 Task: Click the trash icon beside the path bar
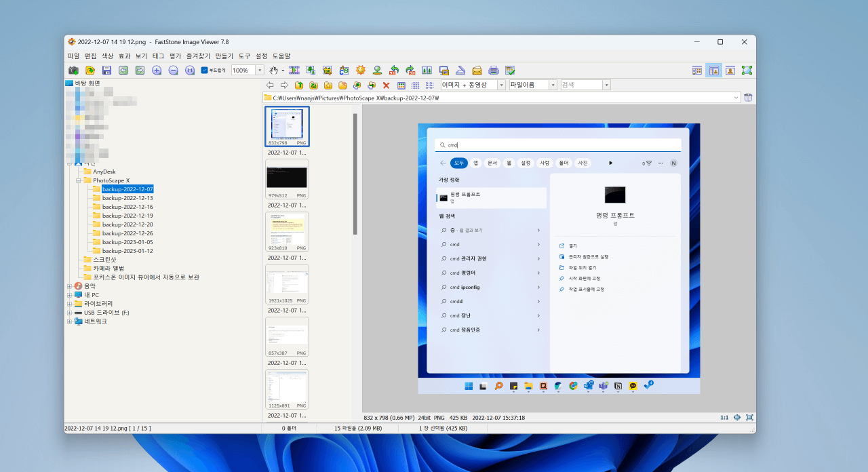click(748, 98)
